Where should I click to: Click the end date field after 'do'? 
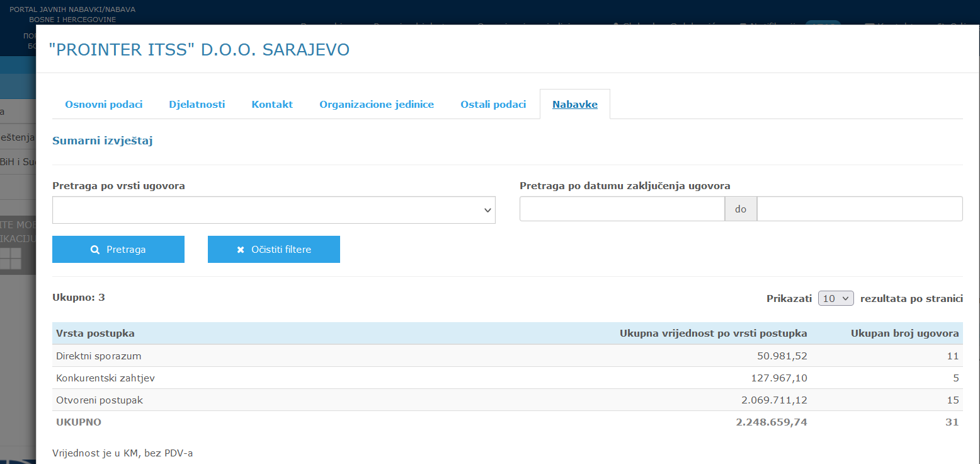click(x=860, y=209)
